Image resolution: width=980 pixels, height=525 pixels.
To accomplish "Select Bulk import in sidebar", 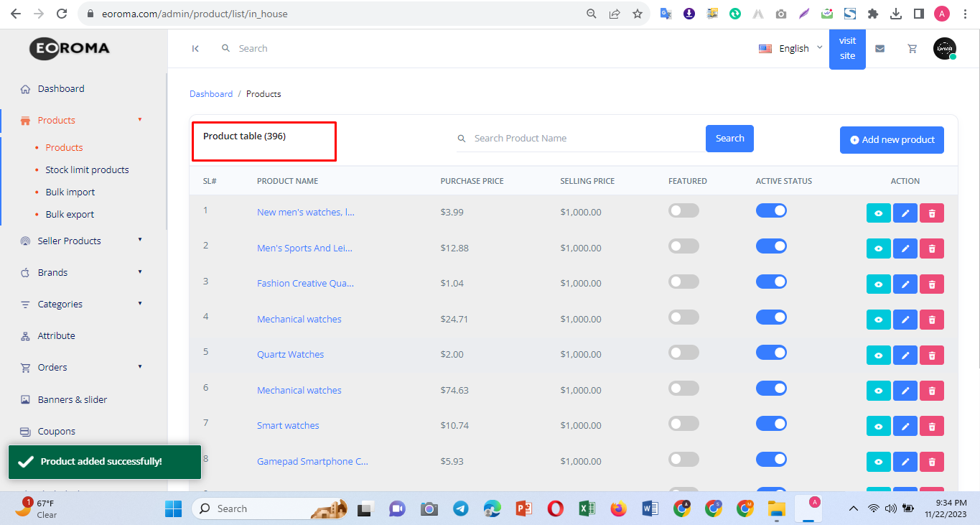I will [70, 192].
